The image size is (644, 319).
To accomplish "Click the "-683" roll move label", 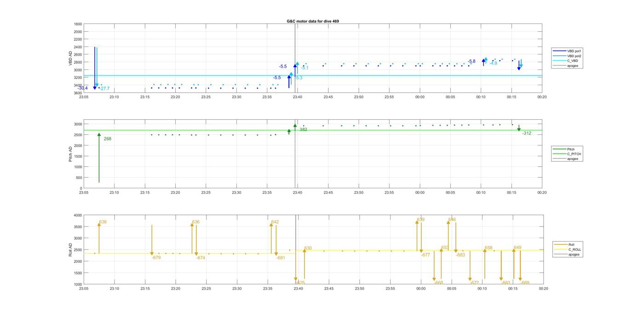I will point(460,255).
